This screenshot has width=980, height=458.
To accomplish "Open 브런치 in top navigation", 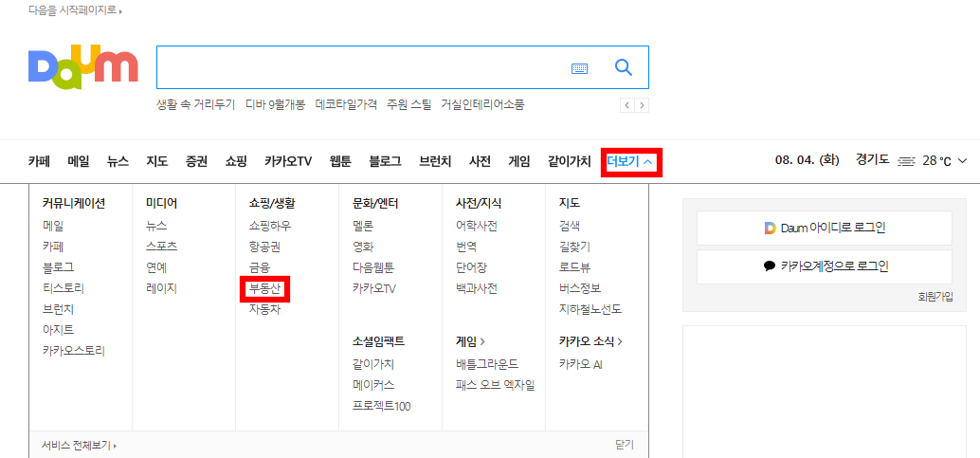I will coord(435,161).
